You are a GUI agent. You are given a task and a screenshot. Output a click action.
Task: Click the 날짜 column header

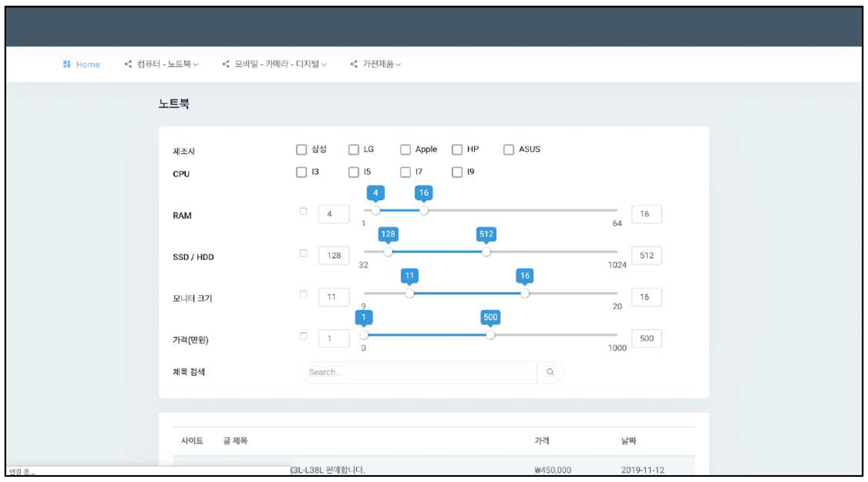(x=628, y=441)
